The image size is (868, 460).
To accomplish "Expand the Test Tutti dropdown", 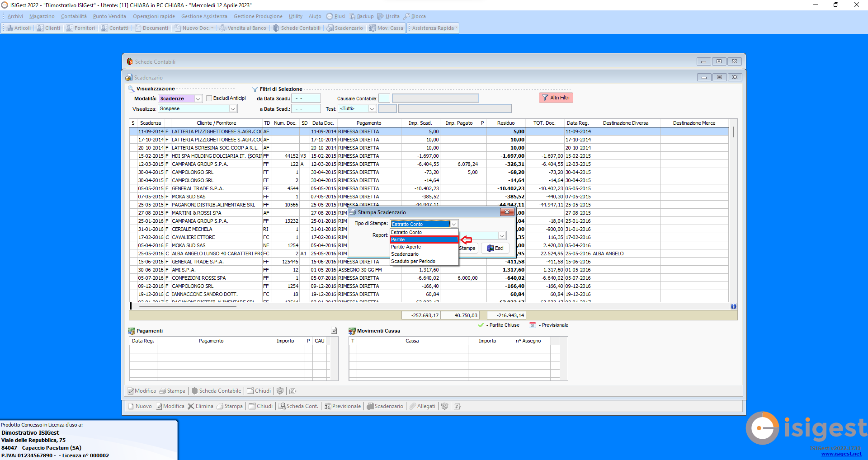I will pyautogui.click(x=372, y=108).
